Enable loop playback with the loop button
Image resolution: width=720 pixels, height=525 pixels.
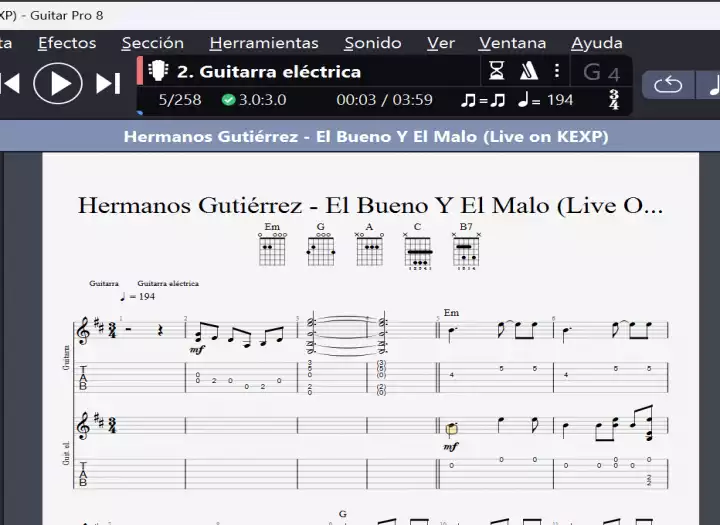[x=667, y=85]
